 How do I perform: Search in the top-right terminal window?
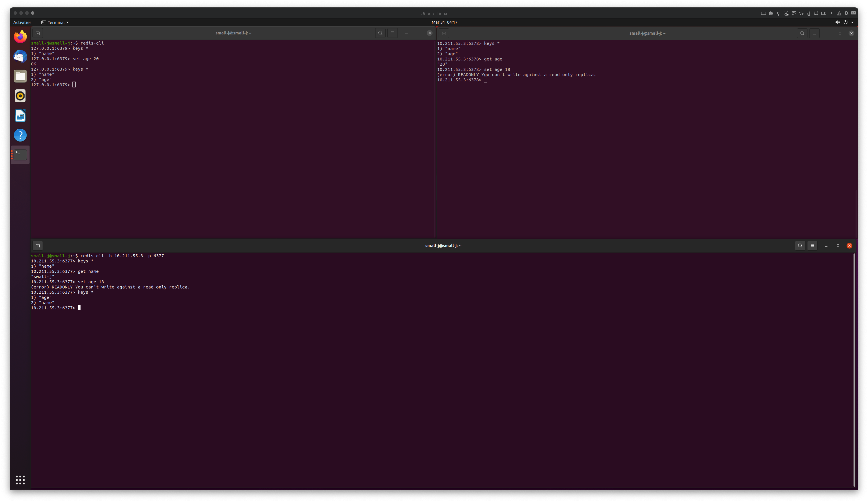click(802, 33)
